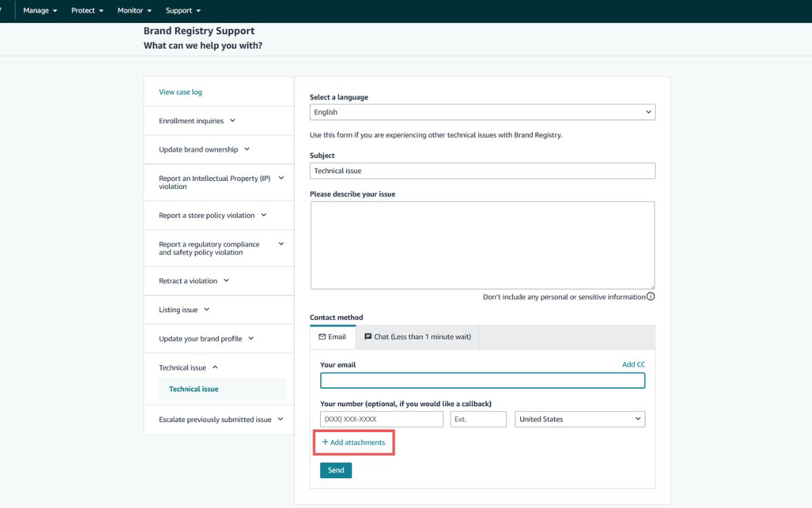
Task: Open the United States country dropdown
Action: coord(580,419)
